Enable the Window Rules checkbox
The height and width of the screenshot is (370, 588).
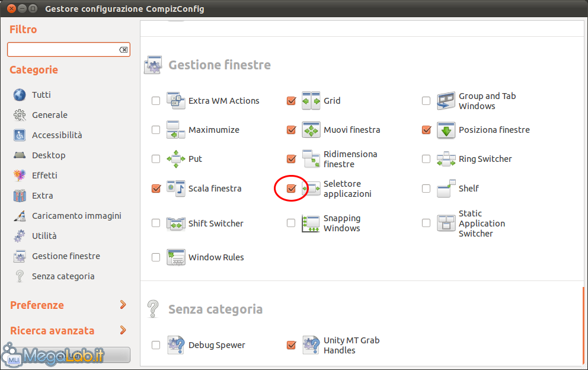(156, 257)
